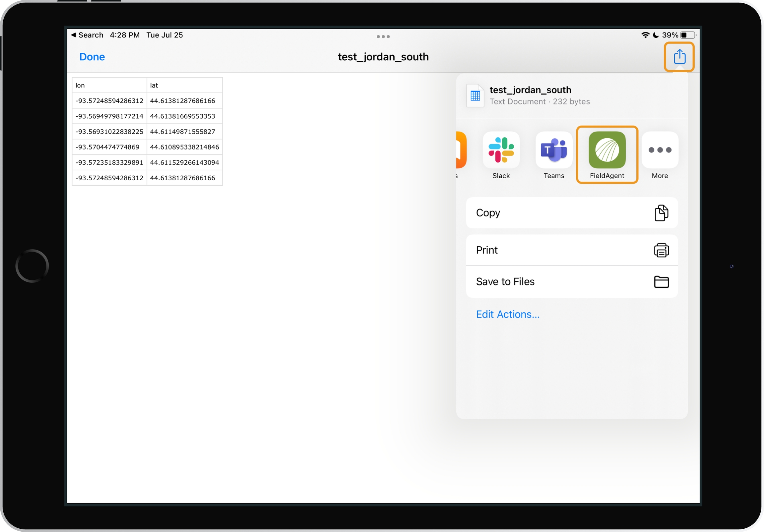
Task: Open the Edit Actions link
Action: click(507, 315)
